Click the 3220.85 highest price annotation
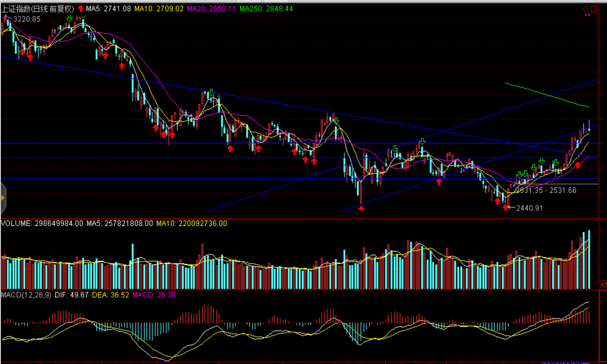This screenshot has width=607, height=364. (x=27, y=19)
